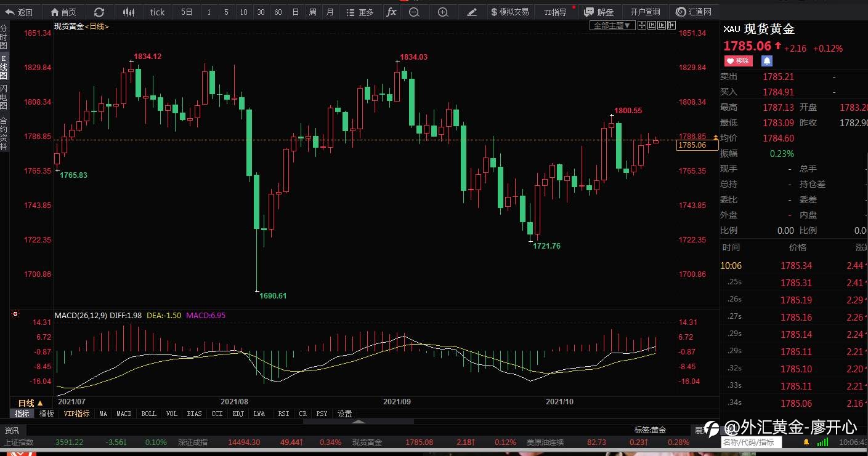Zoom out the chart
Viewport: 868px width, 456px height.
(414, 12)
